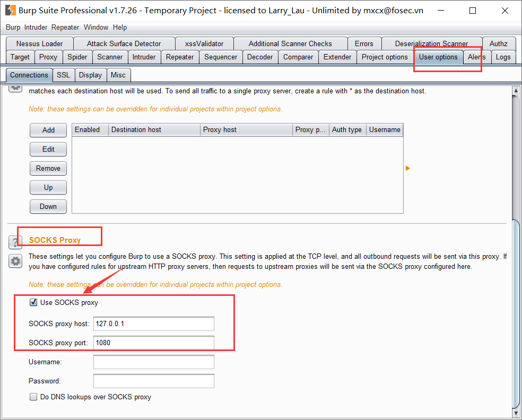Open the Comparer tab

(x=298, y=57)
